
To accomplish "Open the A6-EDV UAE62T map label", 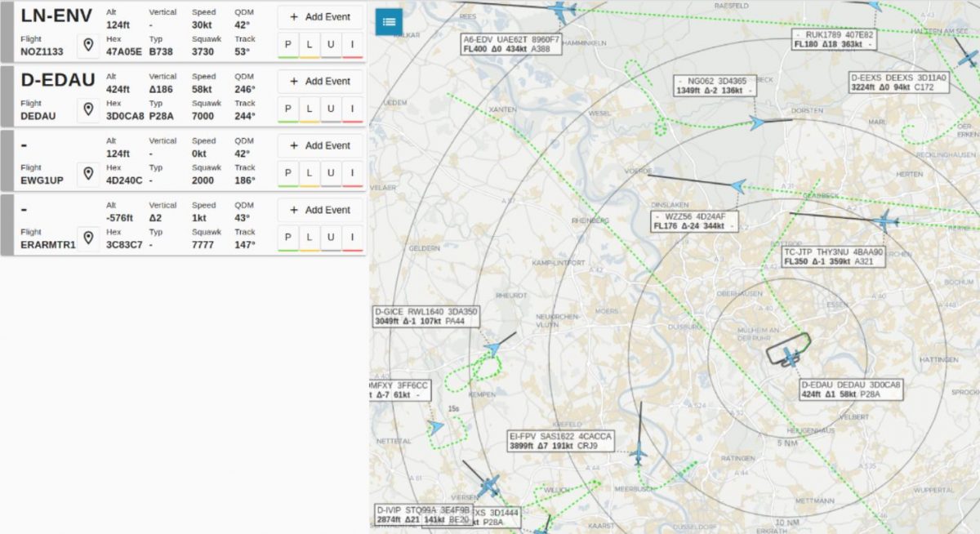I will click(x=511, y=44).
